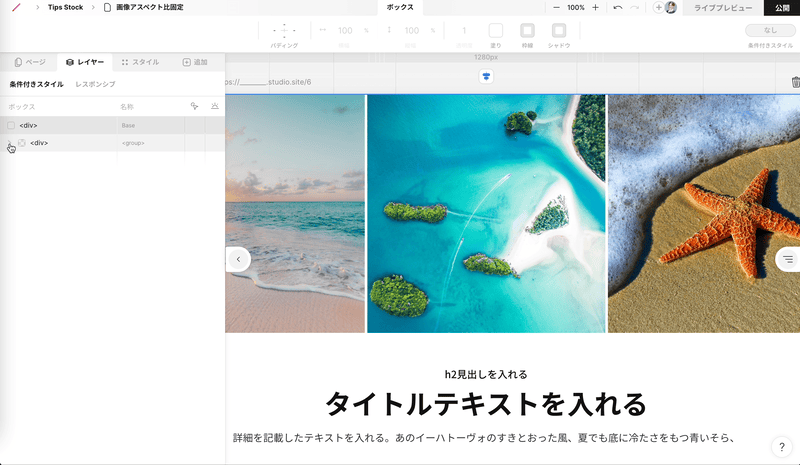Click the width field showing 100

(x=345, y=31)
